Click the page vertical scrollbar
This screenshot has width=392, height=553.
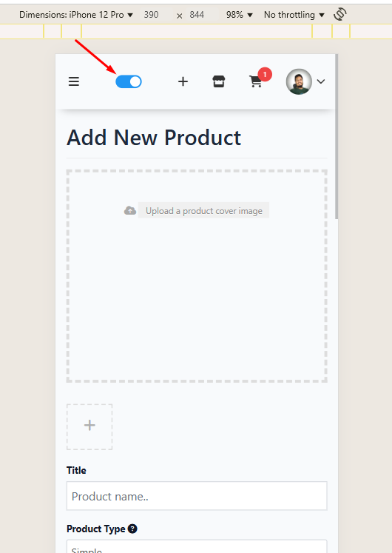[x=337, y=137]
